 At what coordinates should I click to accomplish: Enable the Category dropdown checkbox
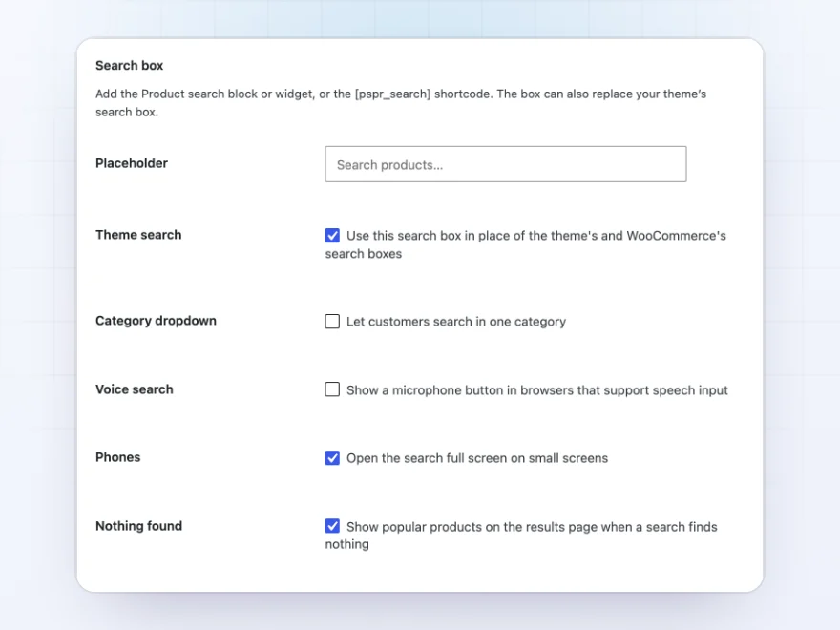pos(332,321)
